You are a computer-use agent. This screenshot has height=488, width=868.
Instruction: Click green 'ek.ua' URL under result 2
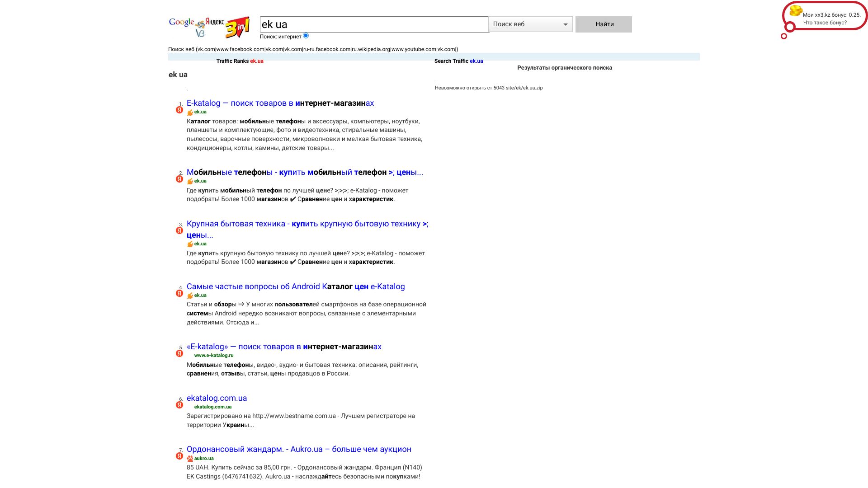tap(200, 181)
